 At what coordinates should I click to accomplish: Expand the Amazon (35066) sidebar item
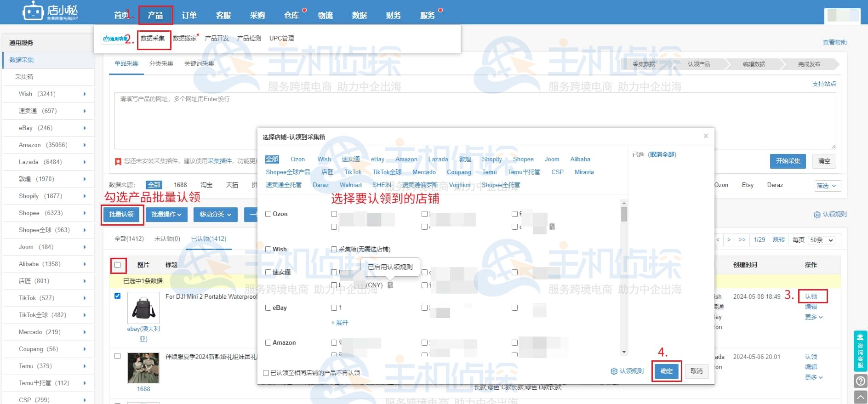[x=85, y=145]
